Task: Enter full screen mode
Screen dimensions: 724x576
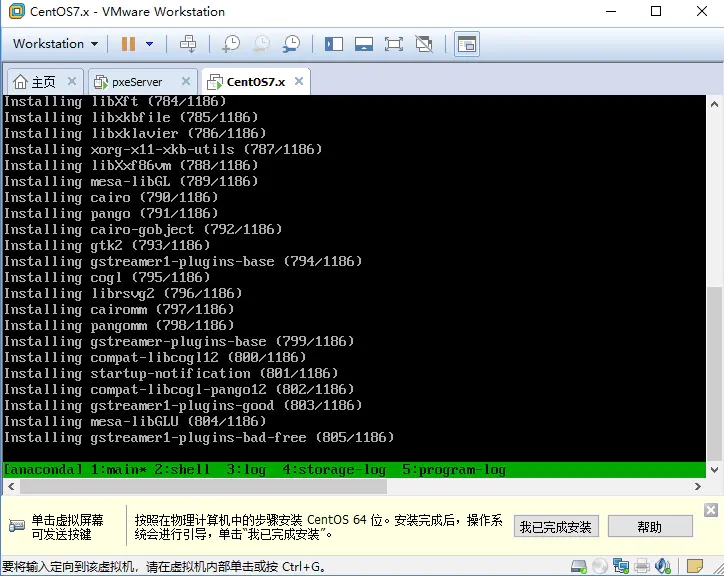Action: tap(394, 44)
